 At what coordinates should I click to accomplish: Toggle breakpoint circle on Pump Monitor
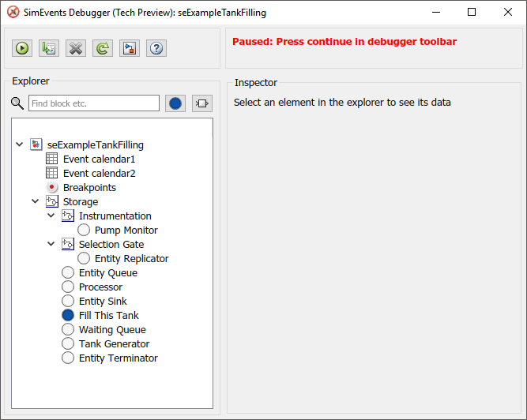click(x=84, y=231)
